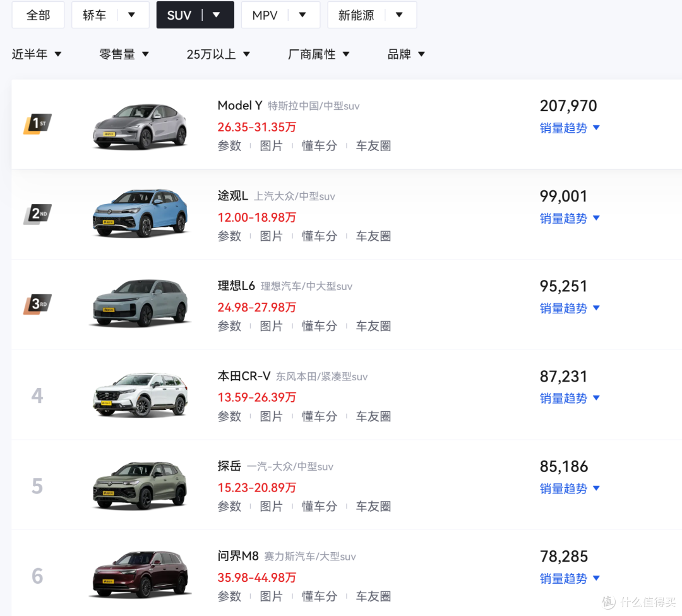
Task: Click the 途观L model name
Action: [232, 196]
